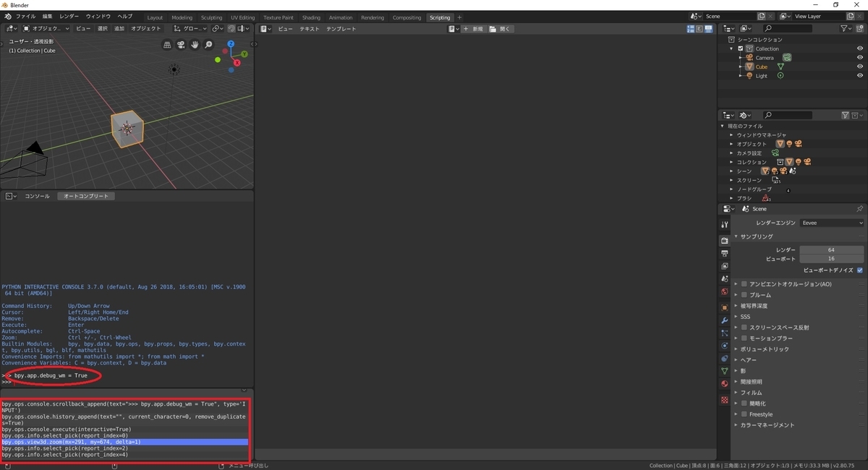Enable Freestyle checkbox
Screen dimensions: 868x470
(744, 414)
